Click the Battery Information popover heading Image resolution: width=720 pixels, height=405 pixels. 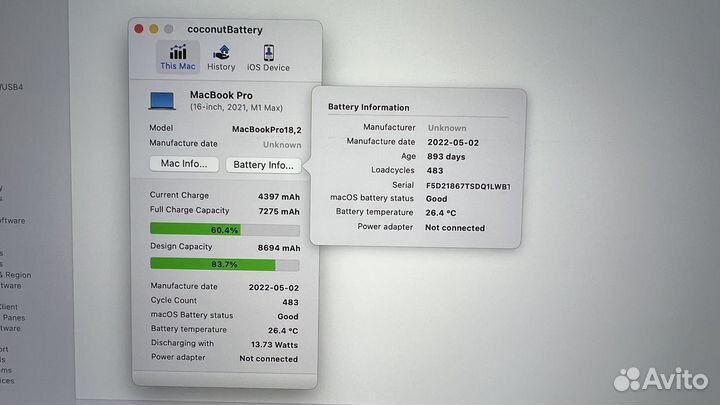(x=369, y=107)
